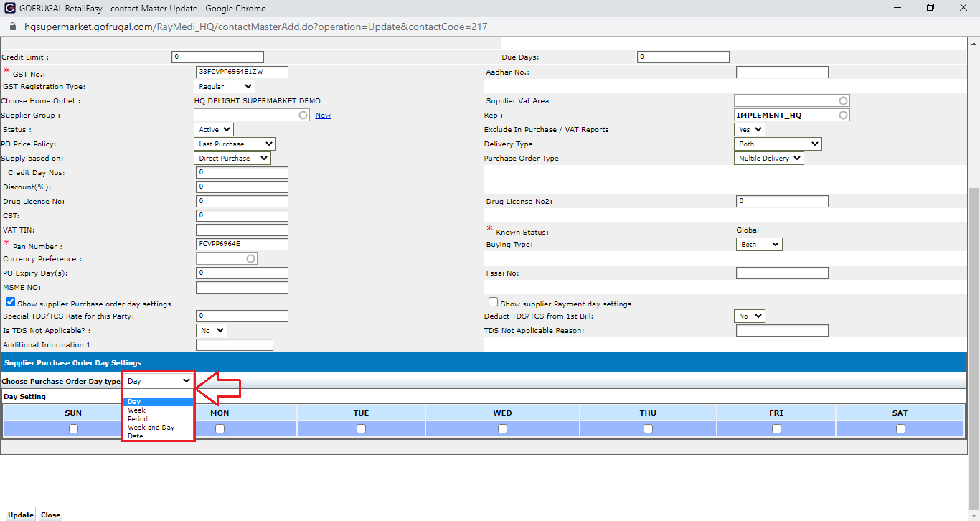This screenshot has height=521, width=980.
Task: Open the Delivery Type dropdown
Action: 777,144
